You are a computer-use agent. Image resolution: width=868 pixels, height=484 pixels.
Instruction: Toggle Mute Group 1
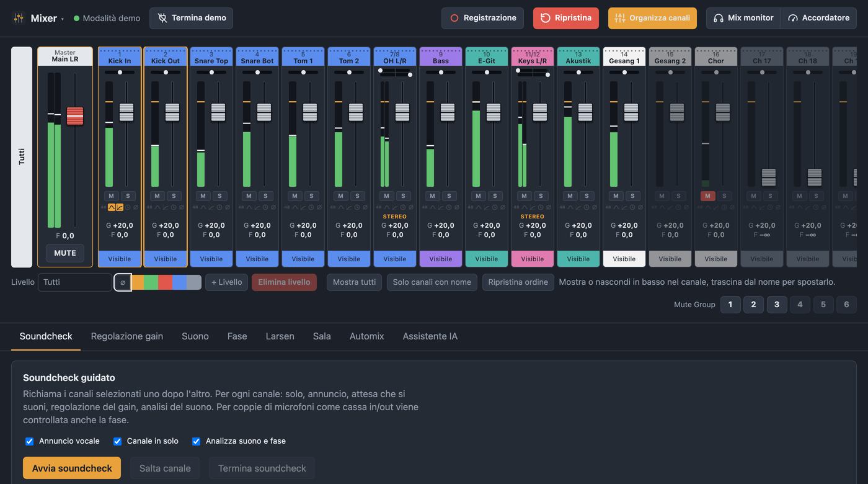pos(730,305)
